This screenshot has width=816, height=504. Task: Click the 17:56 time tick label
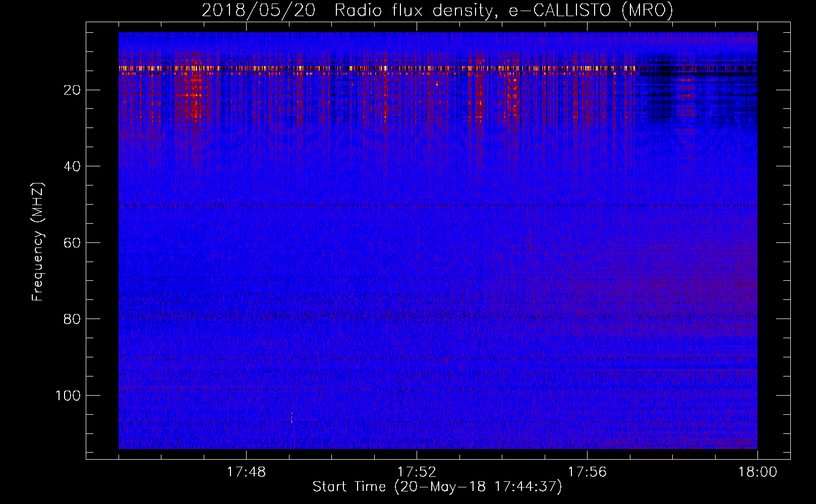coord(587,472)
